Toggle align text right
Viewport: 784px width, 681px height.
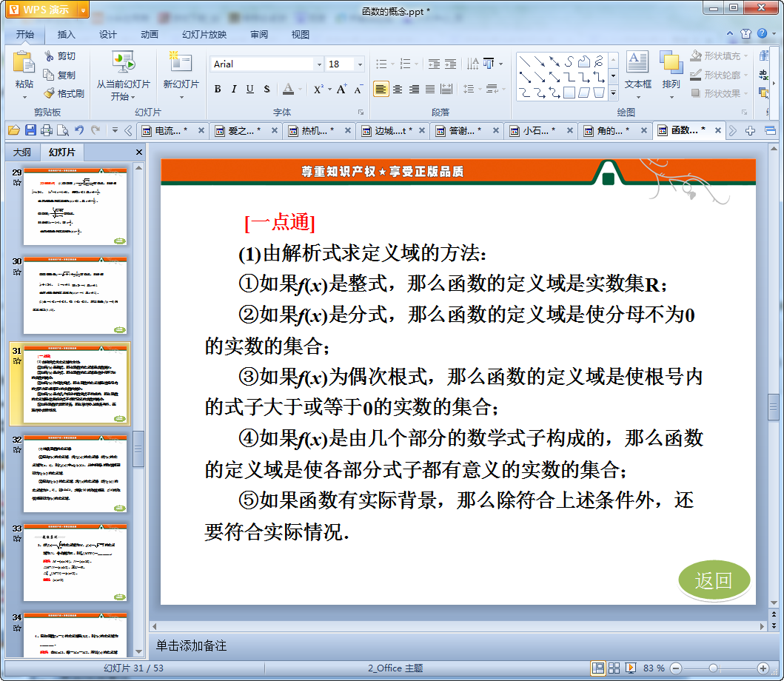pyautogui.click(x=414, y=89)
